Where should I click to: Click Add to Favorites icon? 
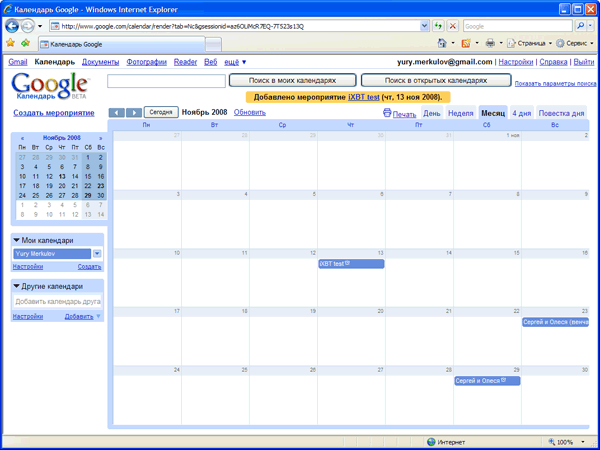click(x=25, y=43)
